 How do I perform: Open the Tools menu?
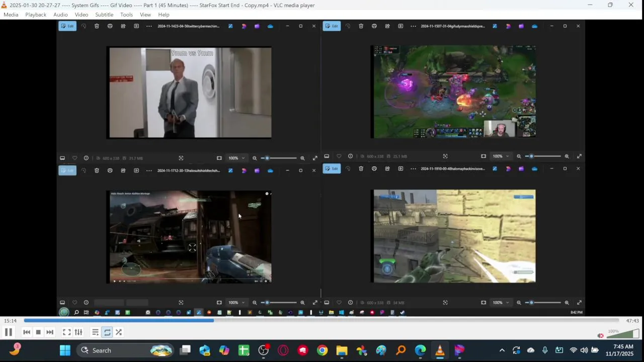click(x=126, y=15)
